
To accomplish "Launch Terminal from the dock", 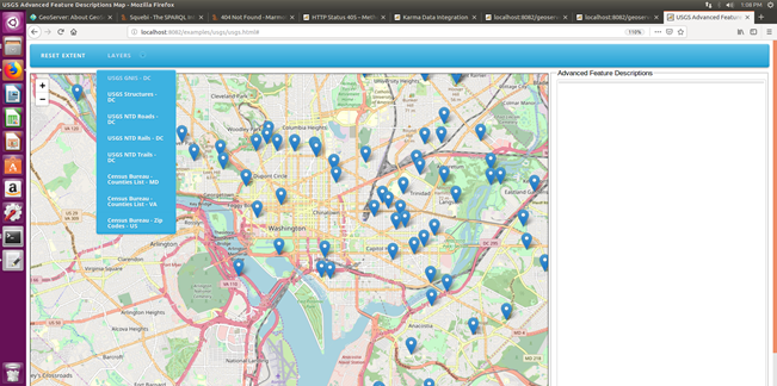I will 12,237.
